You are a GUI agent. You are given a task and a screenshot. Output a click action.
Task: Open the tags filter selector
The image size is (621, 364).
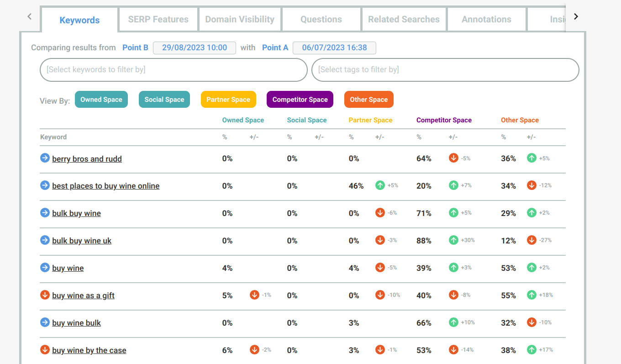pos(445,70)
